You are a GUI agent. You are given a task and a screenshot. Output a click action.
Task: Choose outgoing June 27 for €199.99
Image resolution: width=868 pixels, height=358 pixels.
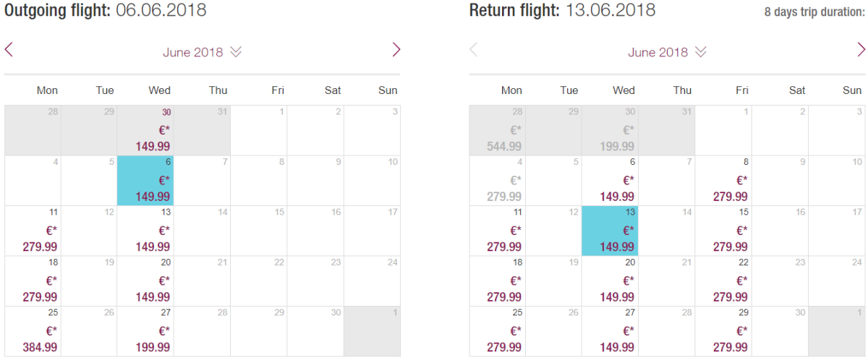click(145, 331)
